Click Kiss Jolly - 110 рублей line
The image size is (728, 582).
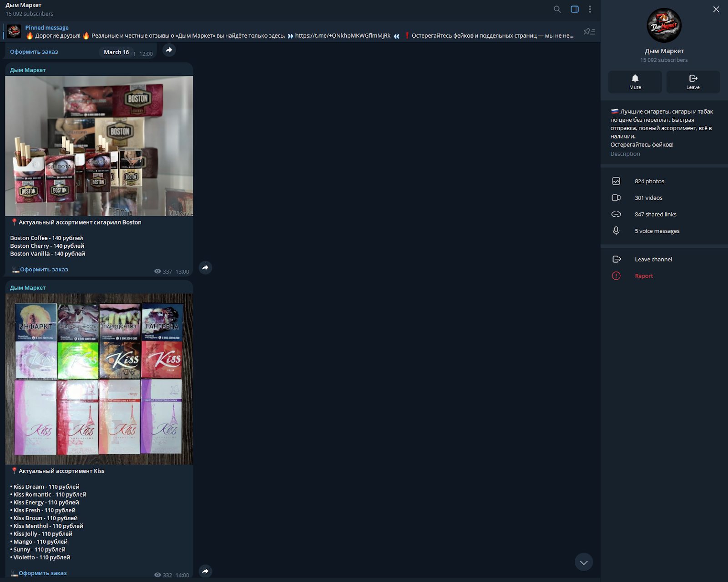[41, 534]
